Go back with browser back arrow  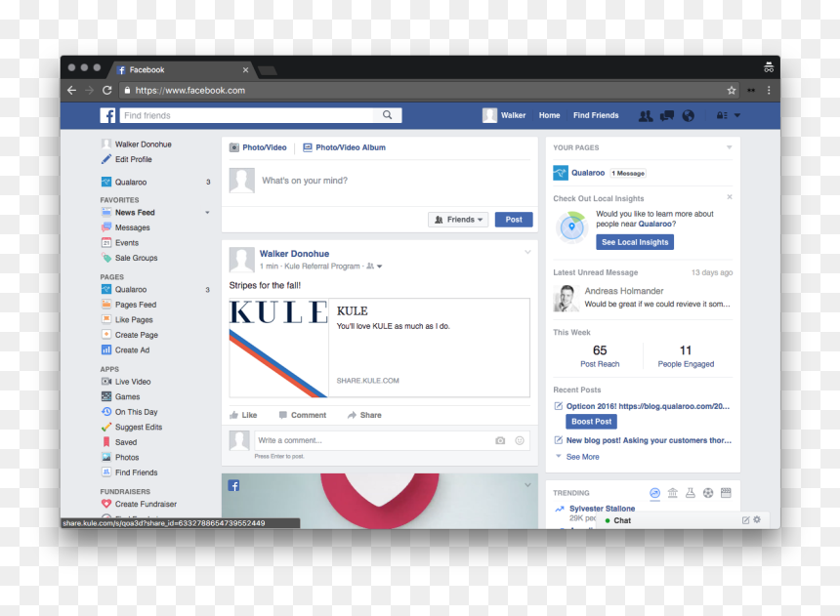(71, 91)
